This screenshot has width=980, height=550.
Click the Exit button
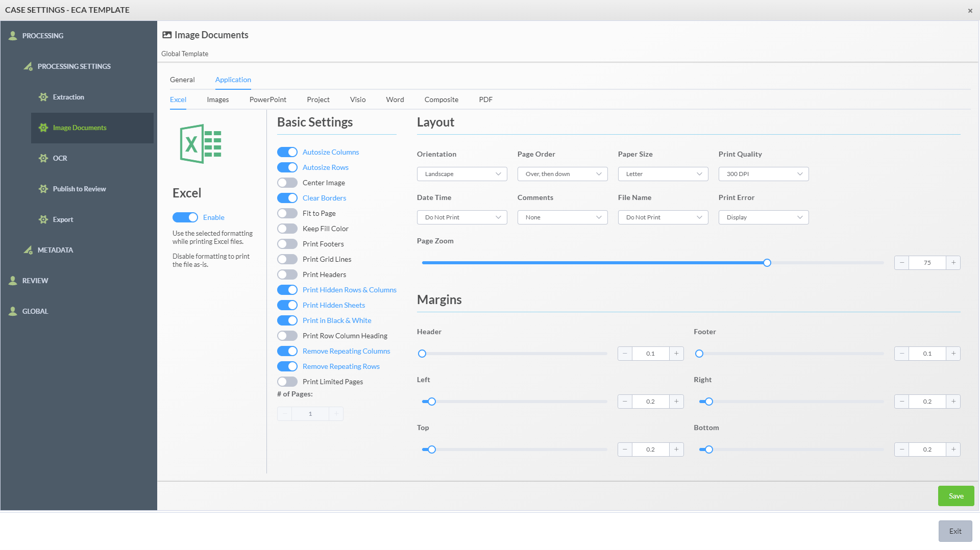pos(955,531)
